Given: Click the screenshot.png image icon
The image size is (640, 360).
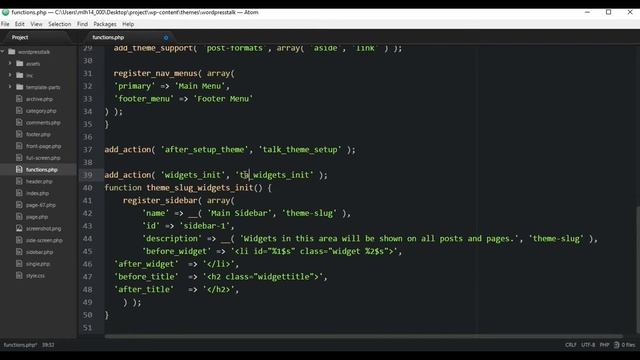Looking at the screenshot, I should [x=19, y=229].
